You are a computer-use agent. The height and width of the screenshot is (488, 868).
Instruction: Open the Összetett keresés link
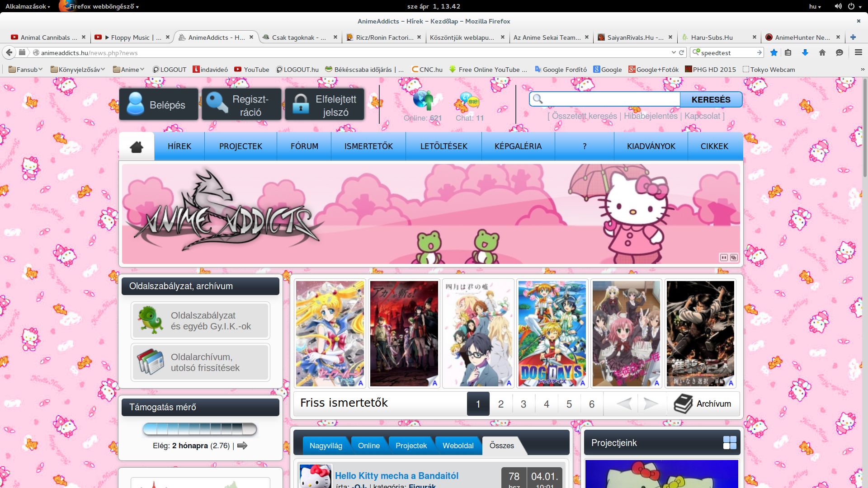coord(584,116)
